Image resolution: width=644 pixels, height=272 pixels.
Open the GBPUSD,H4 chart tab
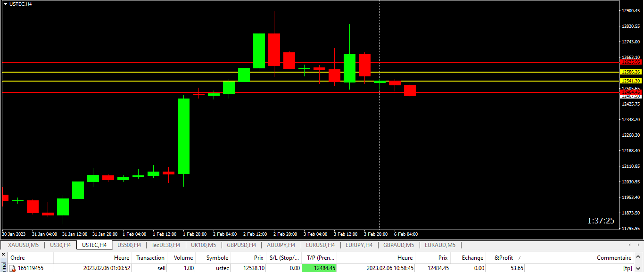click(x=241, y=245)
